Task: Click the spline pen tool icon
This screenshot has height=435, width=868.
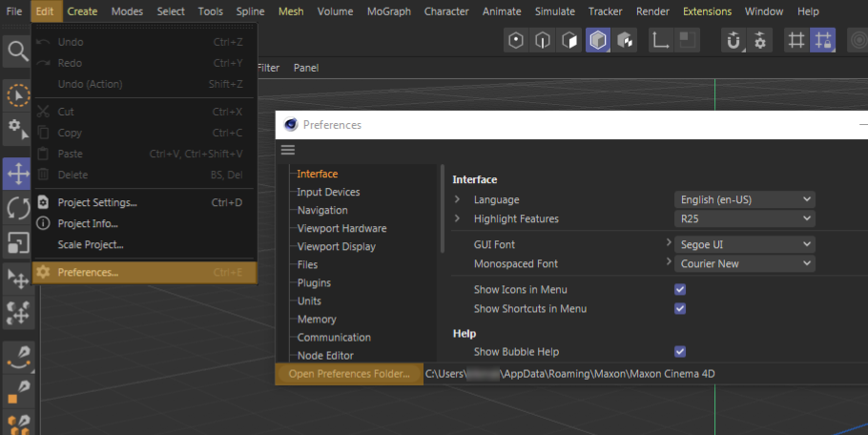Action: point(19,357)
